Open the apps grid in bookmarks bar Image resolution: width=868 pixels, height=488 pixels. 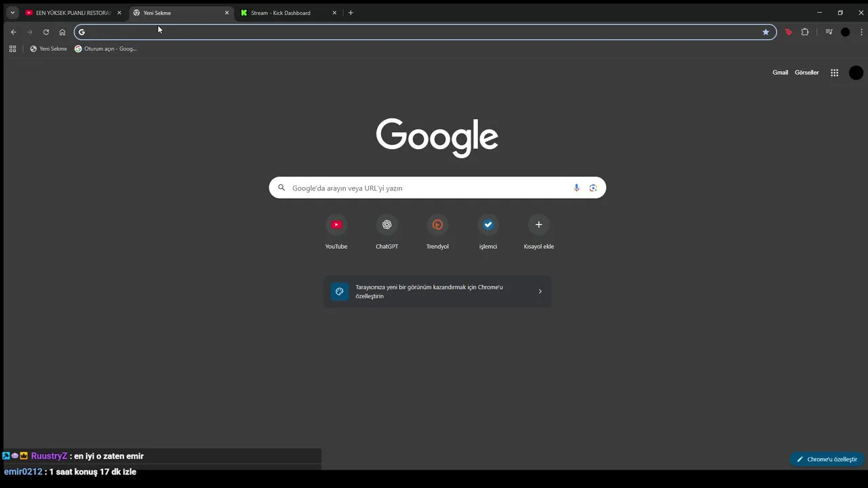tap(12, 49)
